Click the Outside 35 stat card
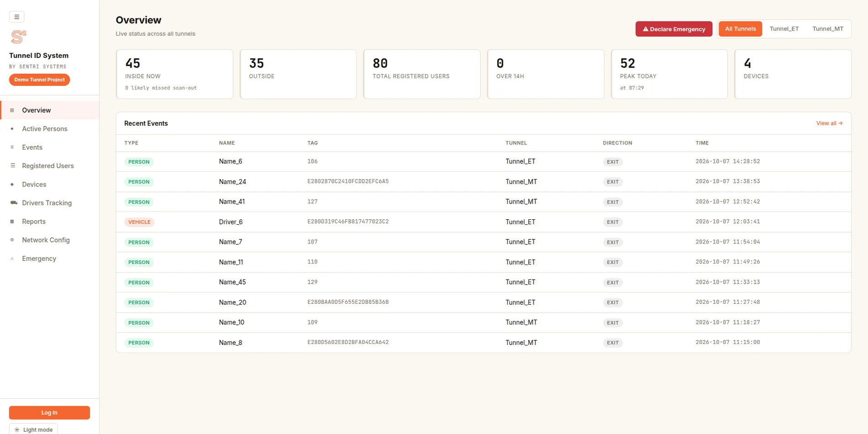This screenshot has height=434, width=868. tap(298, 74)
